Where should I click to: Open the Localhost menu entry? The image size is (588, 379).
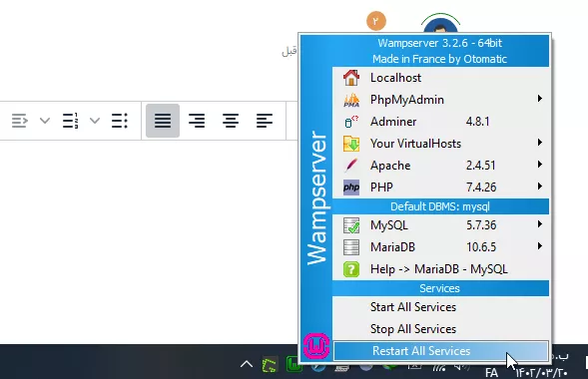440,78
